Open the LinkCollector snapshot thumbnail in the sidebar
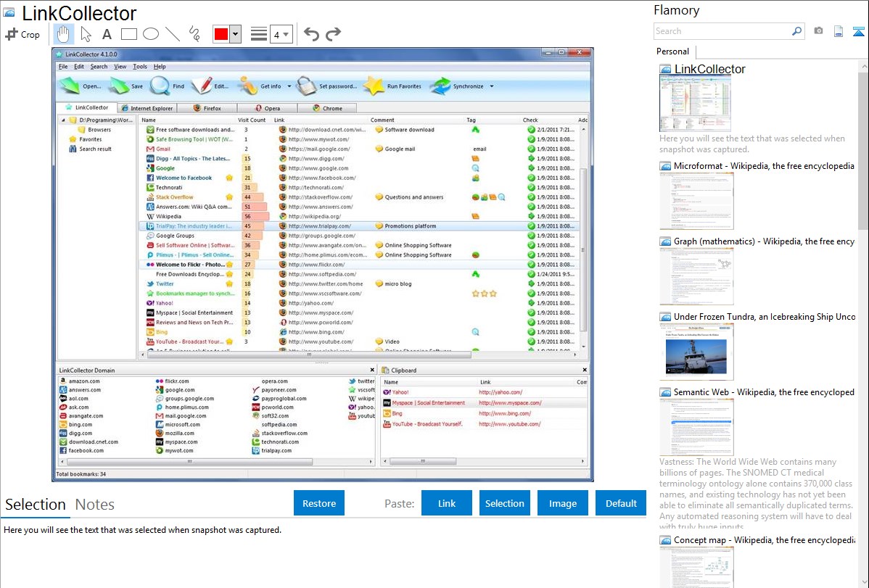The image size is (869, 588). coord(695,104)
